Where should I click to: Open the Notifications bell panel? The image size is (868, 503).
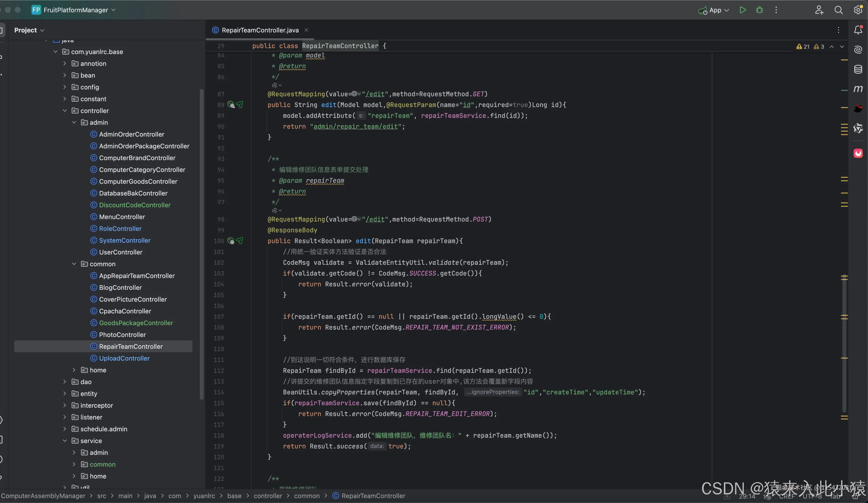point(858,30)
